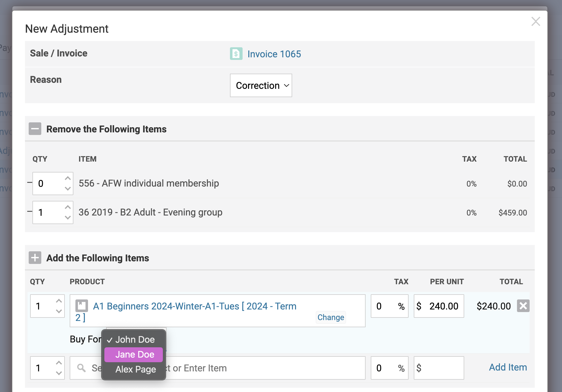Remove the A1 Beginners item with X

pyautogui.click(x=523, y=306)
